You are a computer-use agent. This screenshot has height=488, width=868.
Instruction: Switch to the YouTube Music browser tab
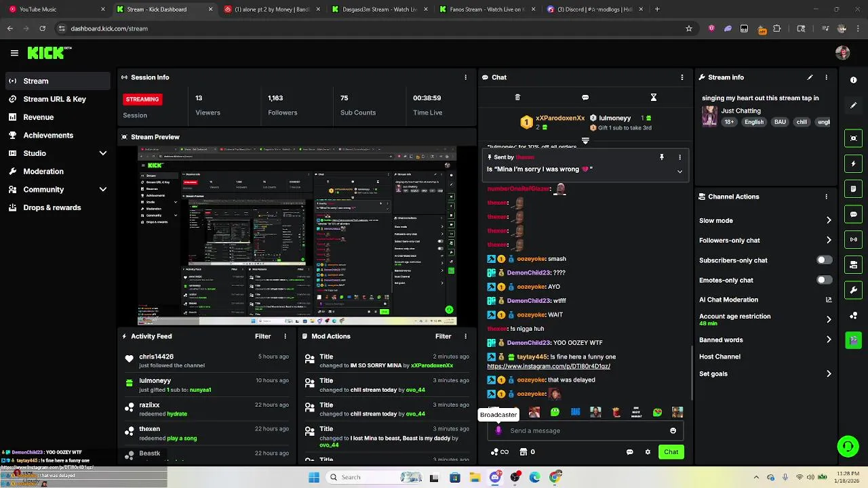pos(56,9)
